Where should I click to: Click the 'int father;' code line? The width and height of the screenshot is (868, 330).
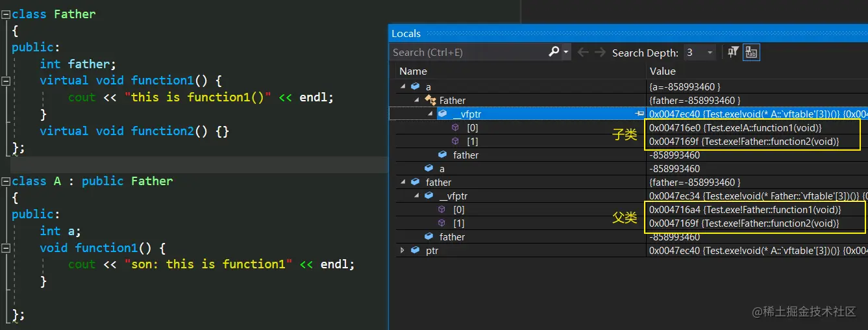tap(78, 64)
